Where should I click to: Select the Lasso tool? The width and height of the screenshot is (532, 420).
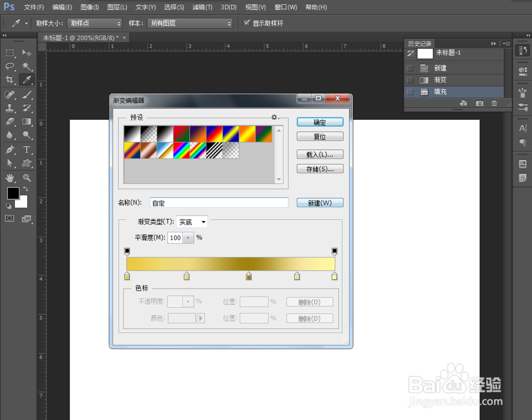click(x=10, y=66)
